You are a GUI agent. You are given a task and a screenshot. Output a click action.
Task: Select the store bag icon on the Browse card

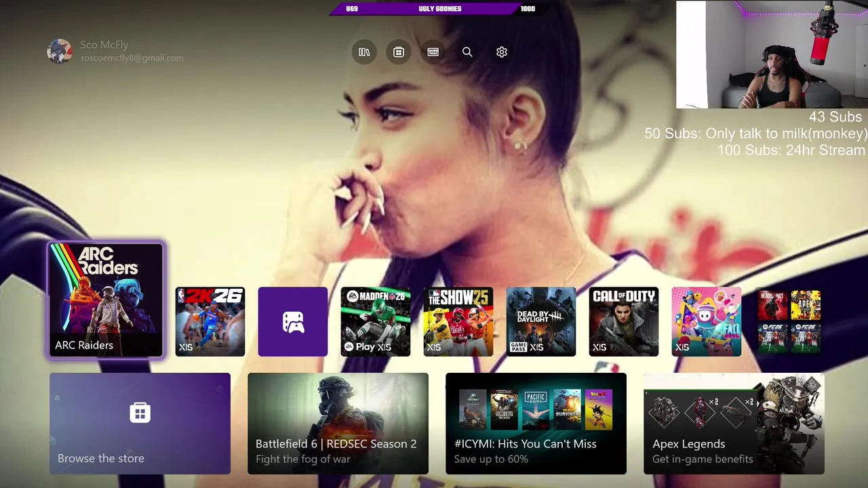(x=140, y=412)
